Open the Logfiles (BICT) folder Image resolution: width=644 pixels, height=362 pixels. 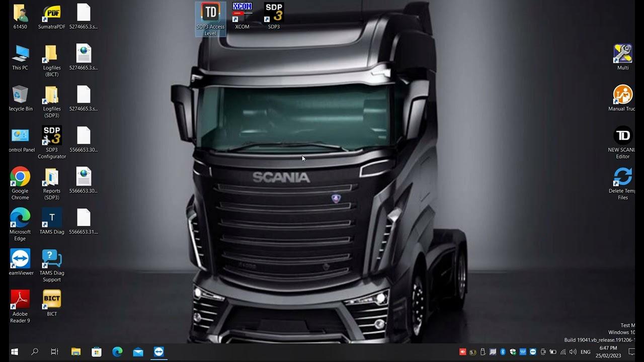(52, 54)
